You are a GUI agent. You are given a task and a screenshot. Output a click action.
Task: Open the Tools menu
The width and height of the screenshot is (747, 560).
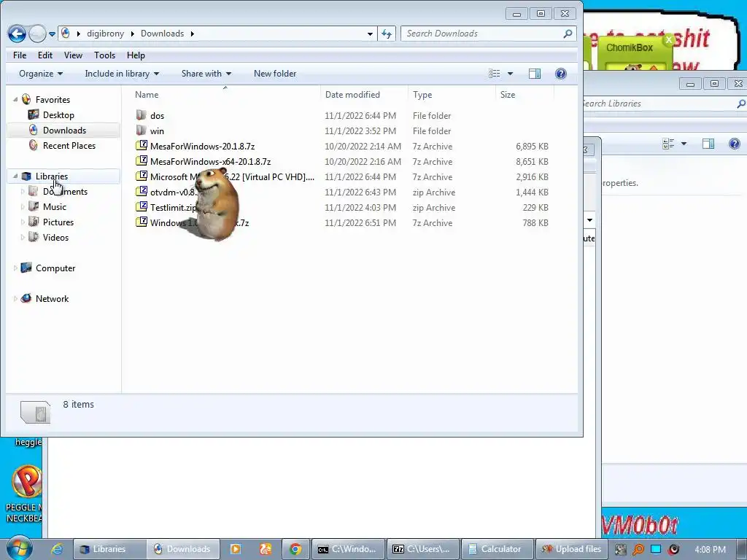105,55
